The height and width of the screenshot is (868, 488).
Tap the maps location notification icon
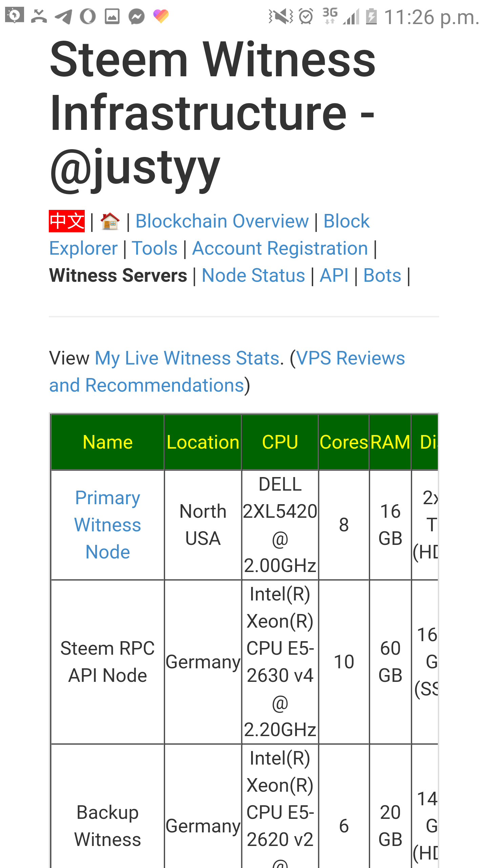15,15
